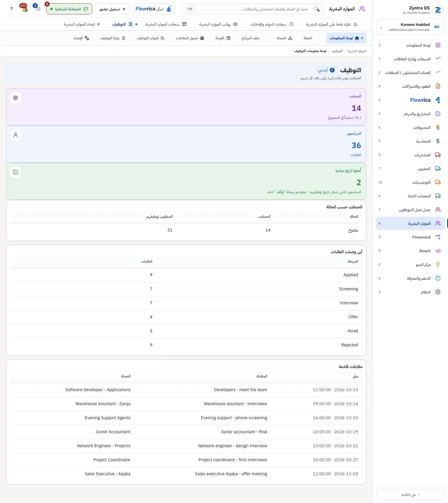The image size is (448, 503).
Task: Click the Junior accountant - final interview row
Action: tap(186, 432)
